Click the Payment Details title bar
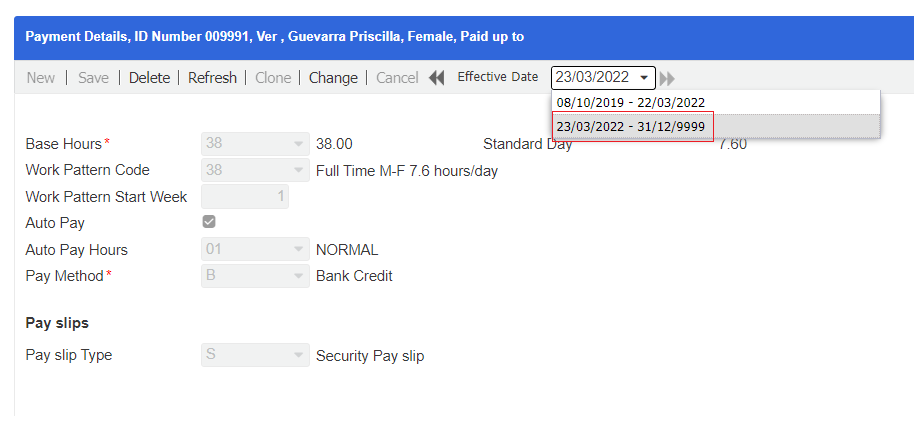This screenshot has width=924, height=426. click(x=462, y=37)
